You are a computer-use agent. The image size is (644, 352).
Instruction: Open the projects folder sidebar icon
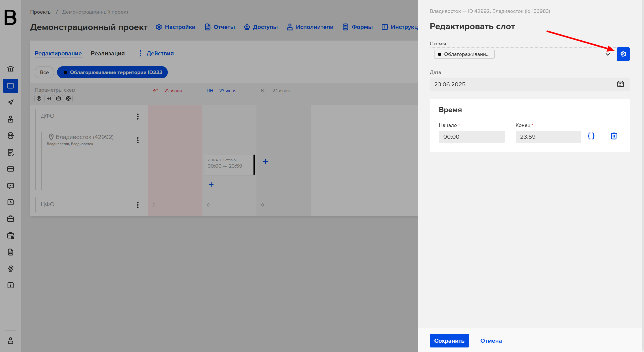[11, 86]
